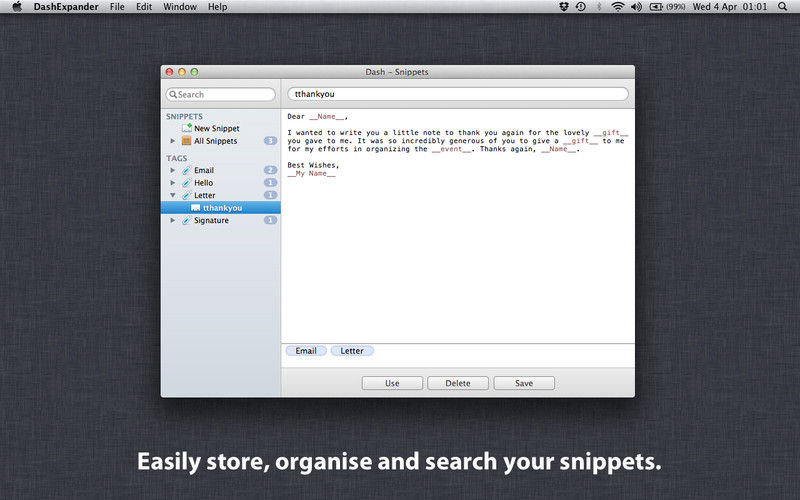800x500 pixels.
Task: Open the File menu
Action: click(x=117, y=7)
